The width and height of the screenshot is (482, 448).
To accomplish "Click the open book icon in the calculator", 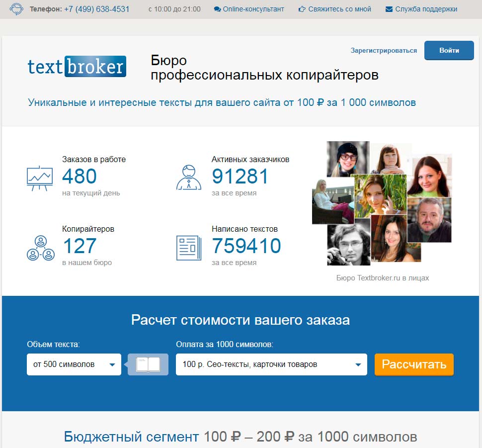I will [x=148, y=364].
